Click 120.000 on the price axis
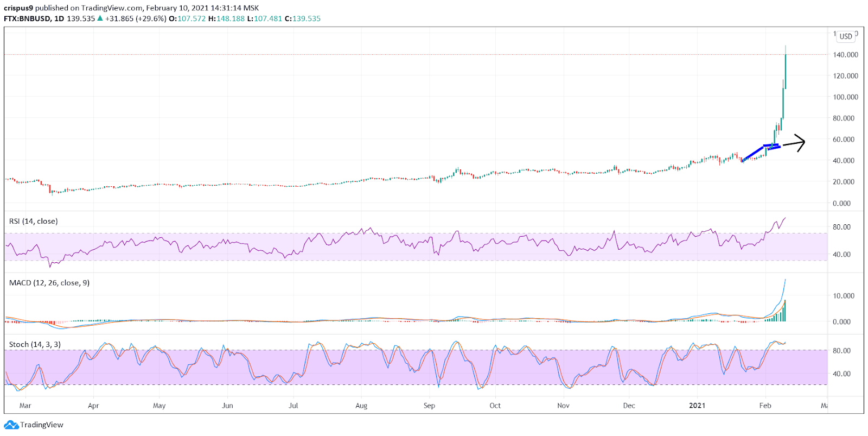This screenshot has height=436, width=868. (846, 76)
